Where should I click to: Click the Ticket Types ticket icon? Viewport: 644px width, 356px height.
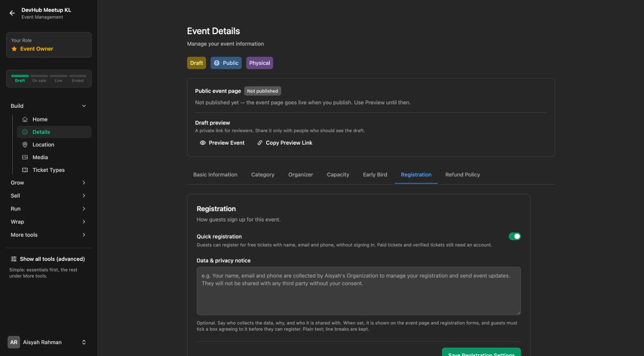[25, 170]
